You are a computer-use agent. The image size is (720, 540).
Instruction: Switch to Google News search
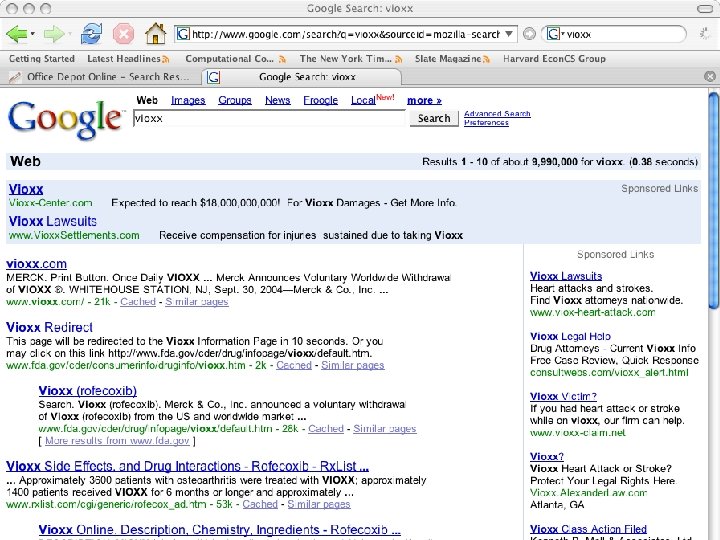click(277, 100)
